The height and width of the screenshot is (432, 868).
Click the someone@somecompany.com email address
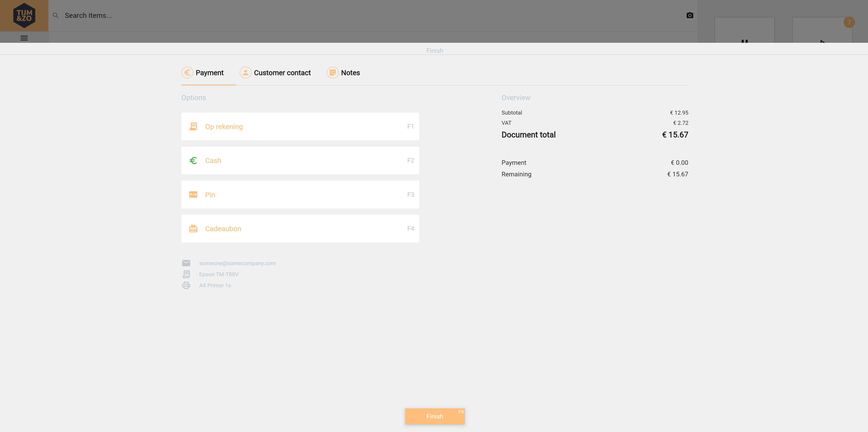pyautogui.click(x=237, y=263)
